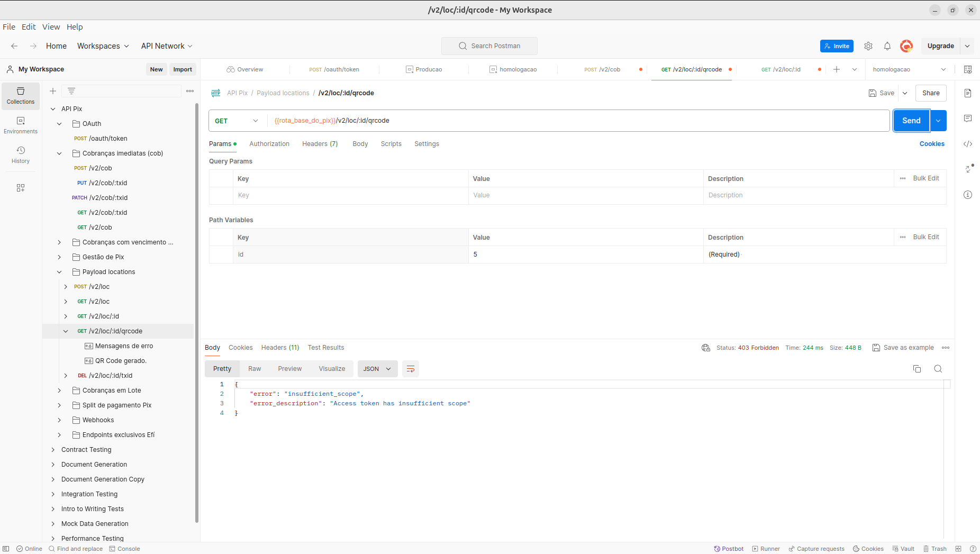Click the Search Postman box
Image resolution: width=980 pixels, height=554 pixels.
pos(489,46)
